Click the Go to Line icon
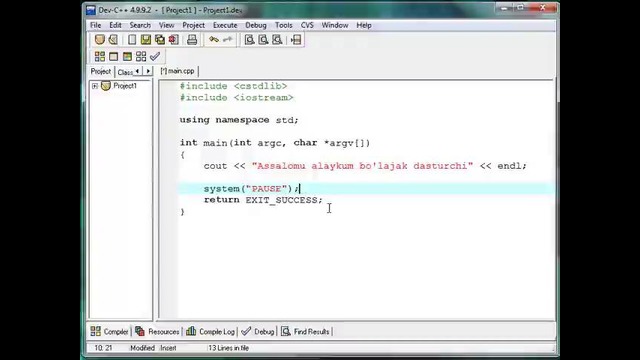Viewport: 640px width, 360px height. point(296,40)
